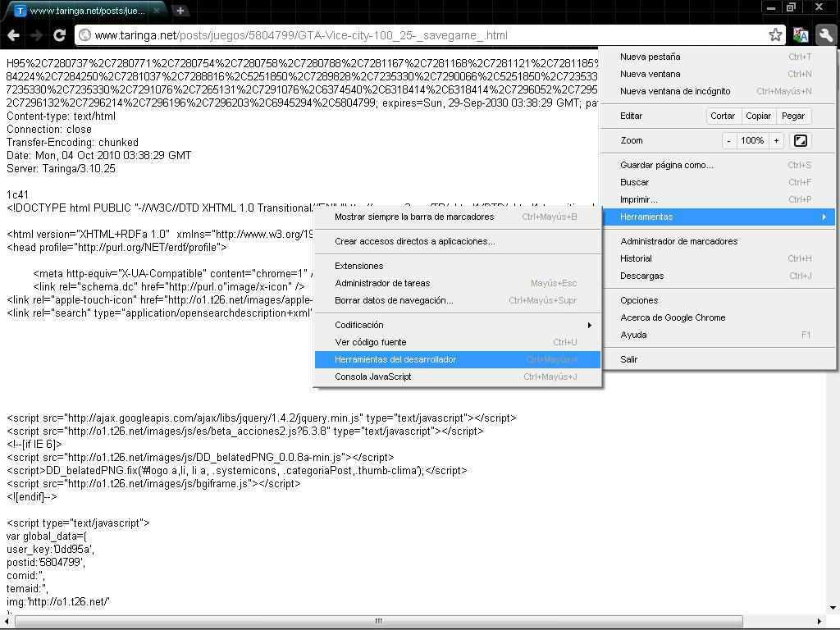The width and height of the screenshot is (840, 630).
Task: Open Historial from the menu
Action: coord(717,258)
